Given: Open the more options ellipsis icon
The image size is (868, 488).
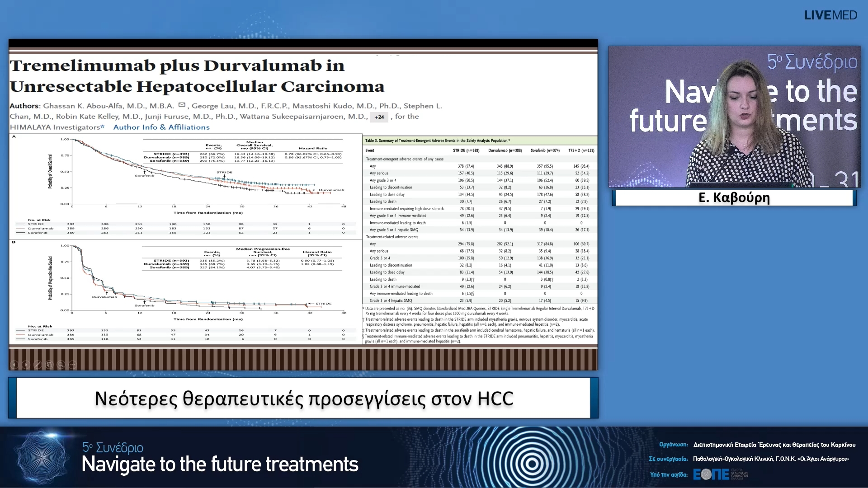Looking at the screenshot, I should pos(73,365).
